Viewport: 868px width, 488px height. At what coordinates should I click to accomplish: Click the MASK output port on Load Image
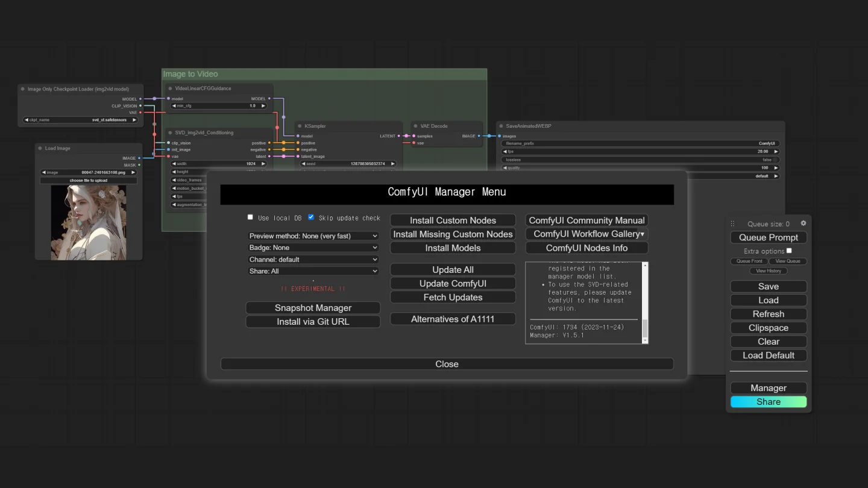(x=139, y=165)
